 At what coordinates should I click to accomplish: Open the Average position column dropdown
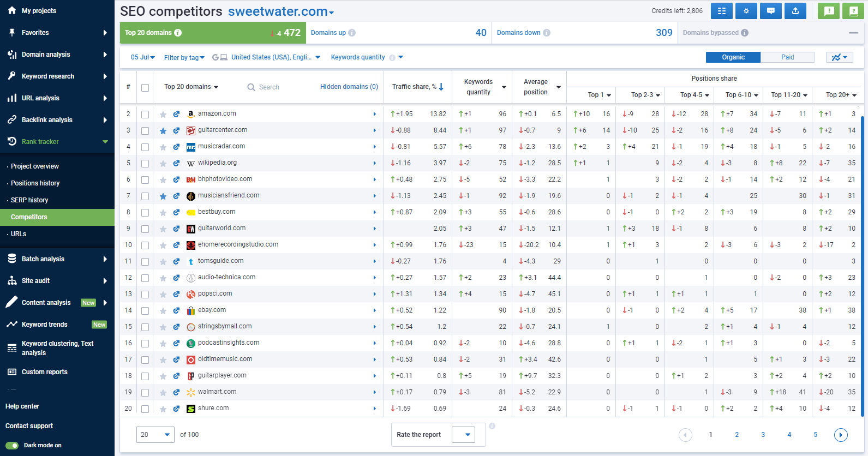pyautogui.click(x=559, y=87)
